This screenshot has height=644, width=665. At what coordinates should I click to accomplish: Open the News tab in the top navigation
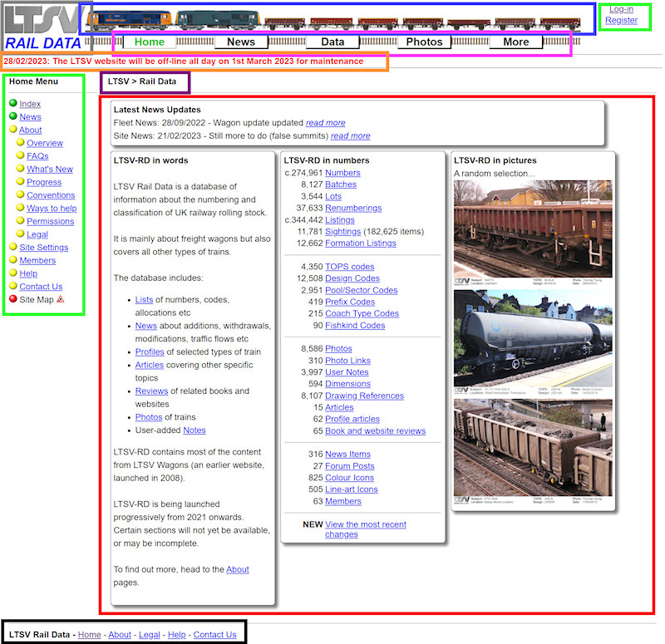coord(240,42)
